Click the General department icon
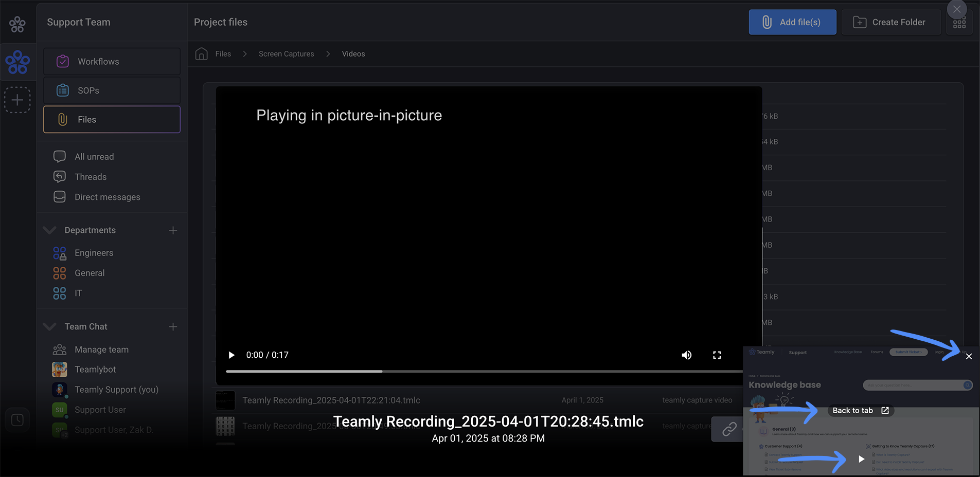The height and width of the screenshot is (477, 980). coord(60,273)
